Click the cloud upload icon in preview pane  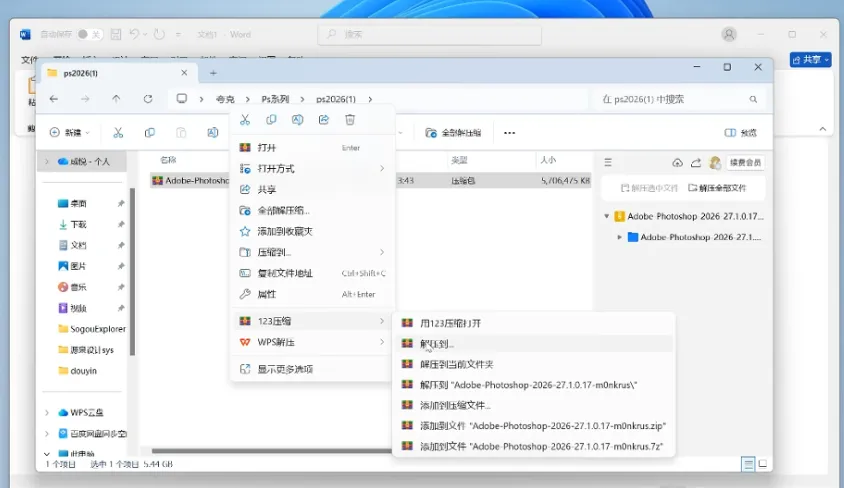point(677,162)
